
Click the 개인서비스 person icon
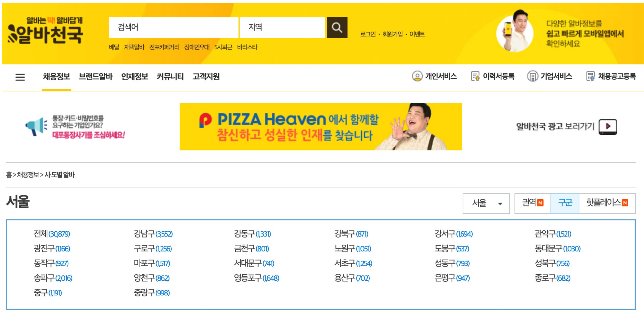417,76
